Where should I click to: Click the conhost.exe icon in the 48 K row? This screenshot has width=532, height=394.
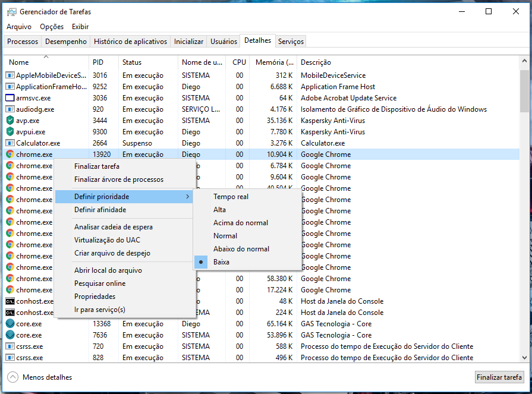[10, 301]
